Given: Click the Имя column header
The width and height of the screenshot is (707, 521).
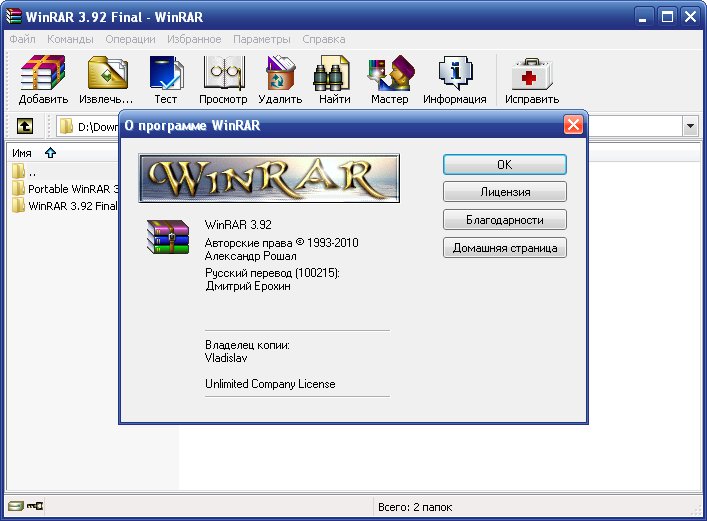Looking at the screenshot, I should click(22, 153).
